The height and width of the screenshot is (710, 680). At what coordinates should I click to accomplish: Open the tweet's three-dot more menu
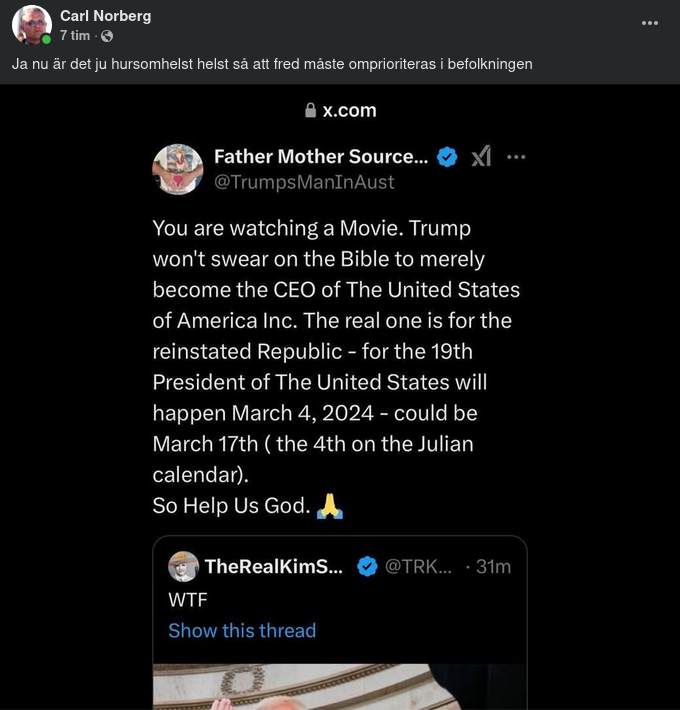coord(516,156)
